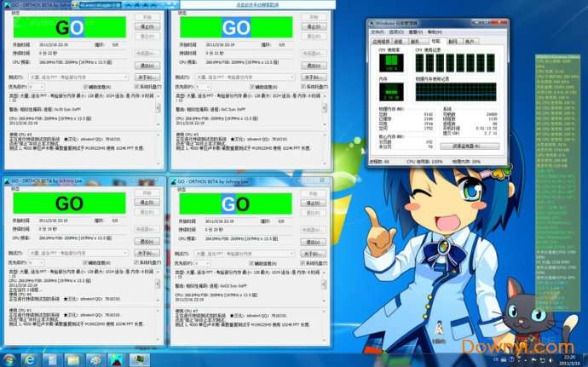Click 停止(S) button in top-right ORTHOS window

314,26
